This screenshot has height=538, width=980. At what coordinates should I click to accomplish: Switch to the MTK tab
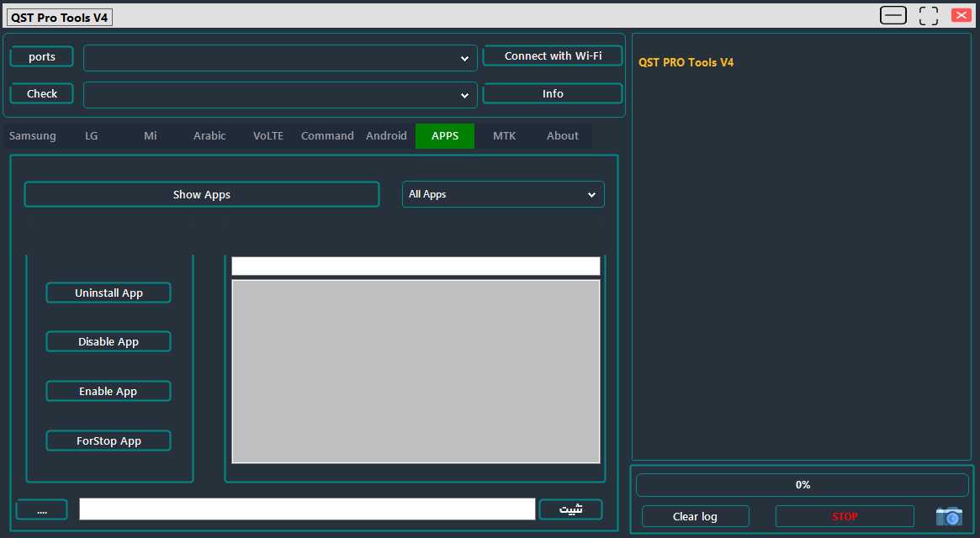tap(504, 135)
